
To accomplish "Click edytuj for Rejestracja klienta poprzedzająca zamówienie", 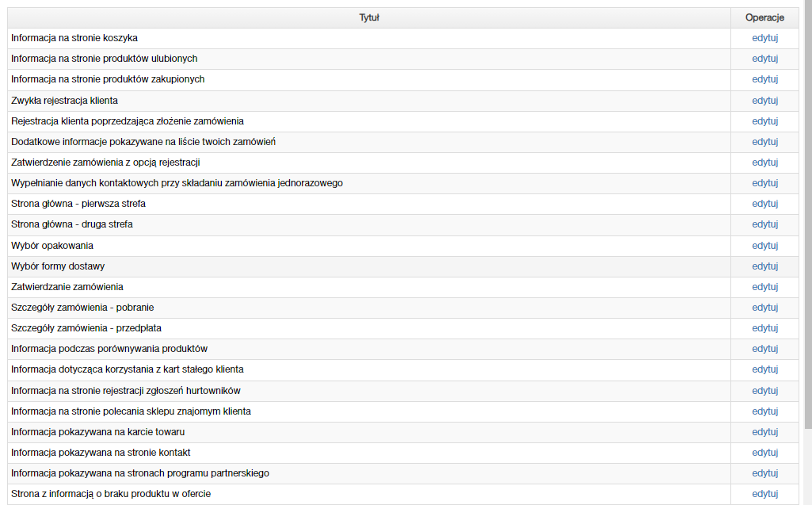I will coord(765,121).
